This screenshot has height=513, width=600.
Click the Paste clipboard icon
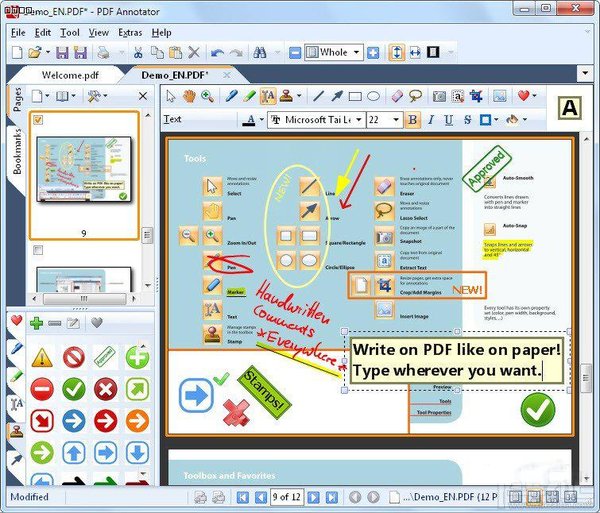click(x=175, y=52)
